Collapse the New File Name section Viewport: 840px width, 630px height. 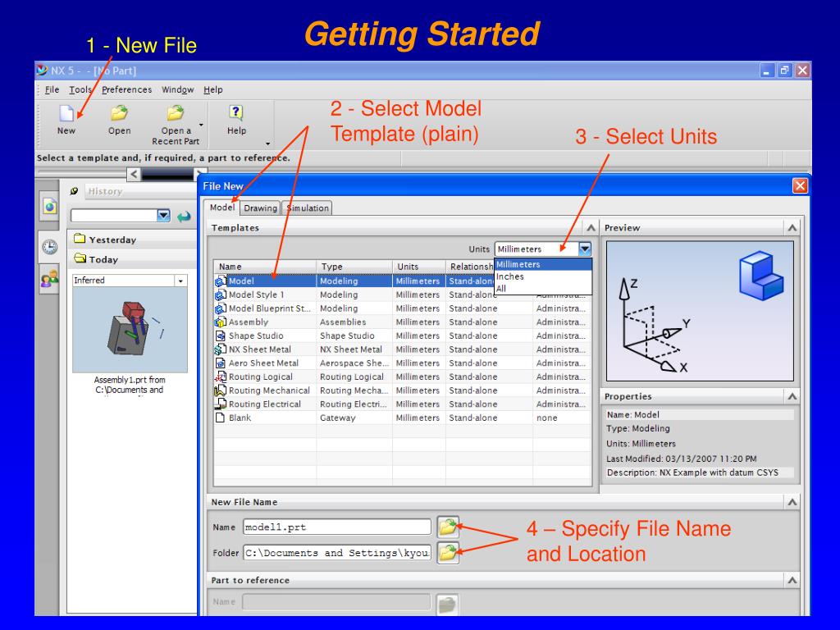(x=792, y=502)
